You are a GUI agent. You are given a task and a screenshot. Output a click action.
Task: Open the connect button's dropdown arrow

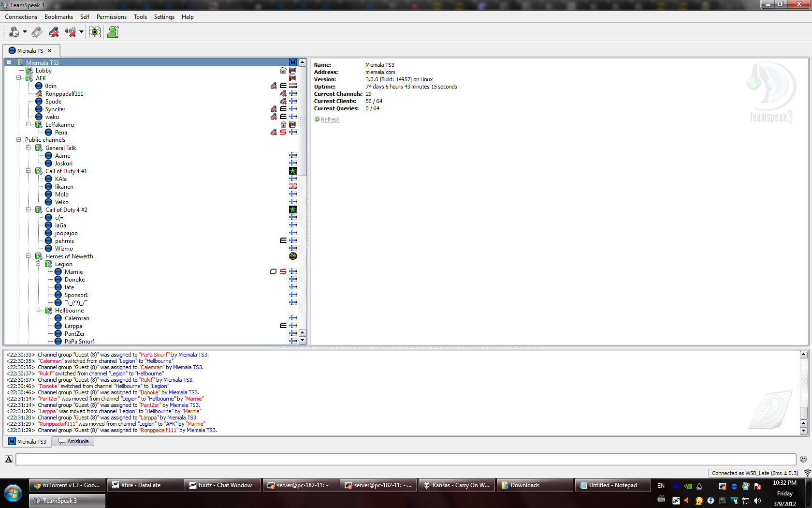point(25,32)
